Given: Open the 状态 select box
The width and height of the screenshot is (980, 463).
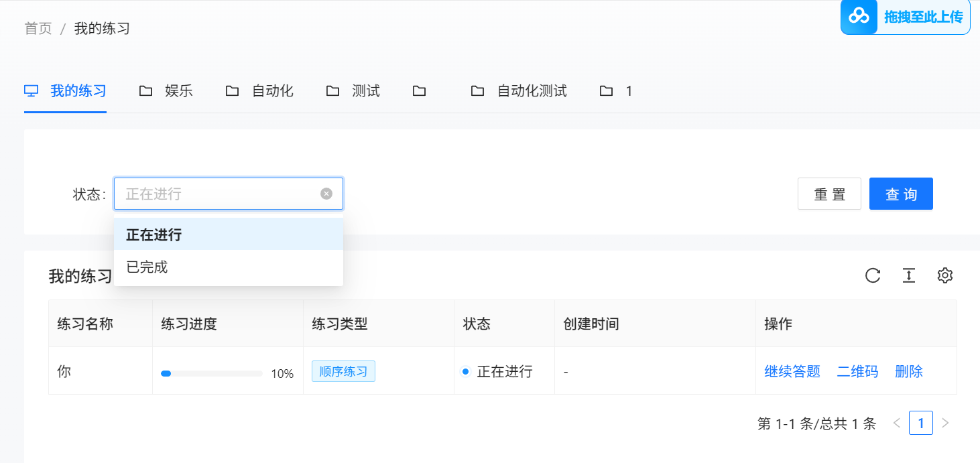Looking at the screenshot, I should [x=229, y=194].
